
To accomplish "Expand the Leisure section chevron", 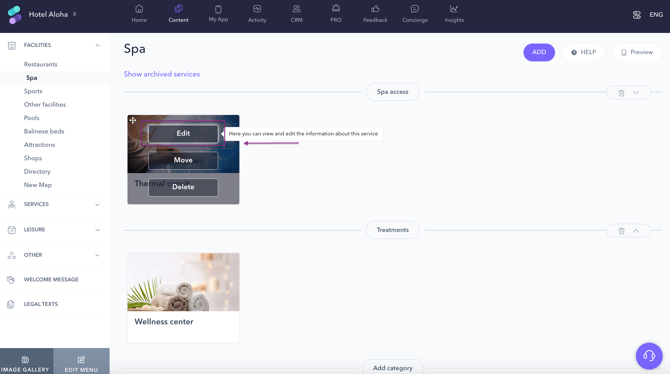I will pyautogui.click(x=97, y=230).
